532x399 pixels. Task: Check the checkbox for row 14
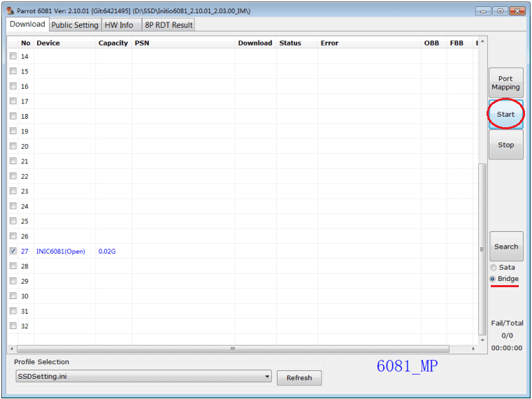[x=13, y=56]
